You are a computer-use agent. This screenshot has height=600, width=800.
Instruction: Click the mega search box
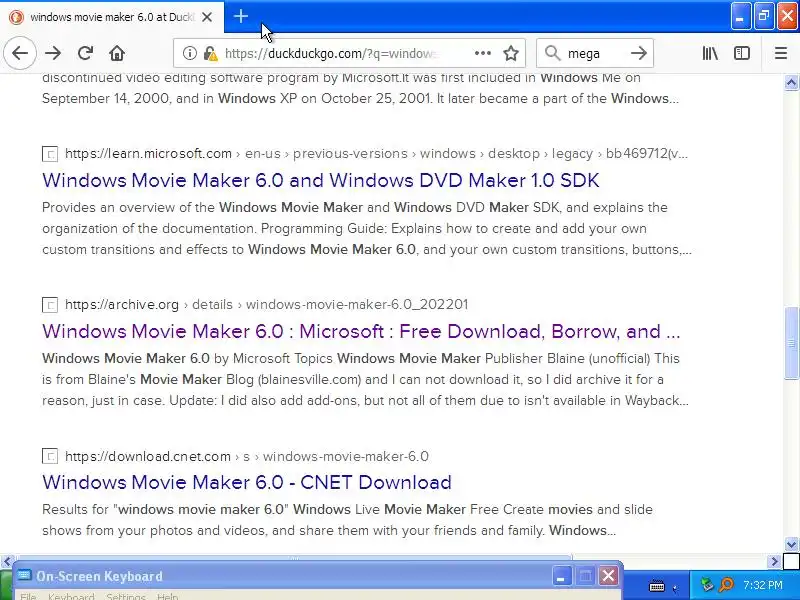click(x=594, y=53)
